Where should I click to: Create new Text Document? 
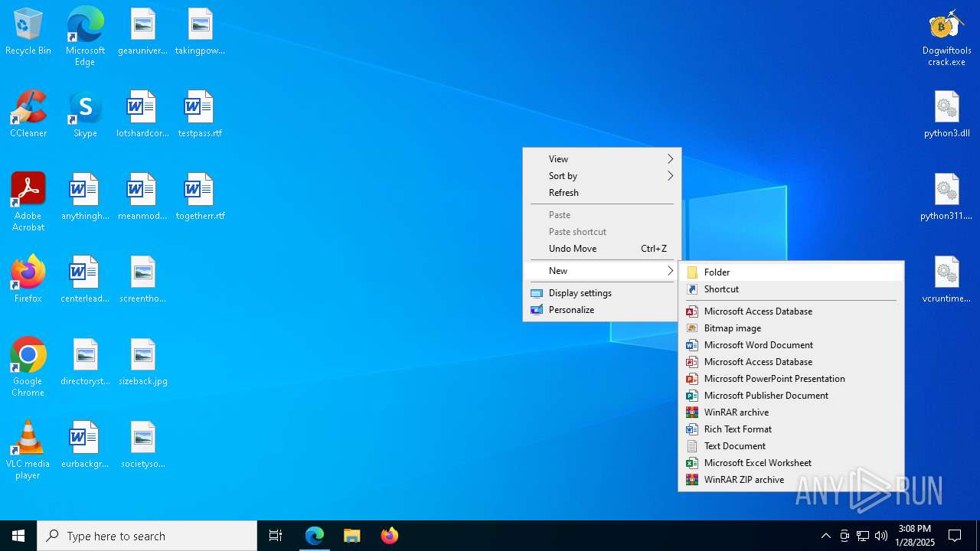tap(791, 446)
